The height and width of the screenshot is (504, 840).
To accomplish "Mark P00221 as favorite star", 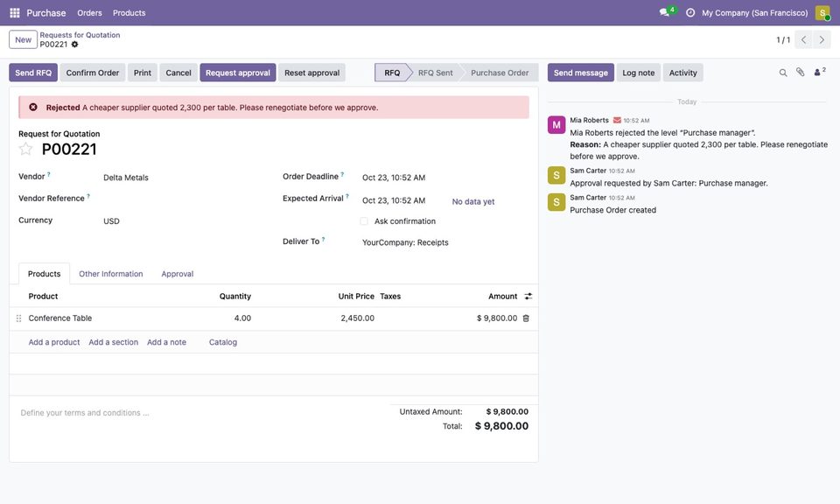I will tap(25, 149).
